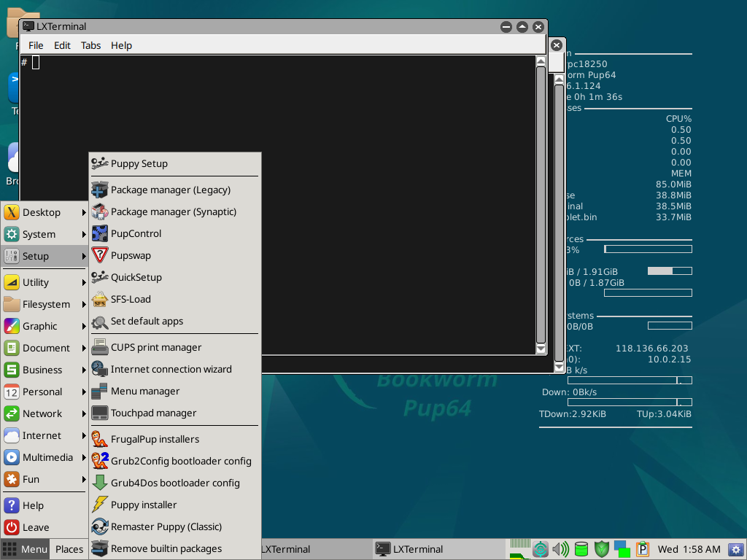Click the clock showing Wed 1:58 AM
Screen dimensions: 747x560
pyautogui.click(x=689, y=549)
